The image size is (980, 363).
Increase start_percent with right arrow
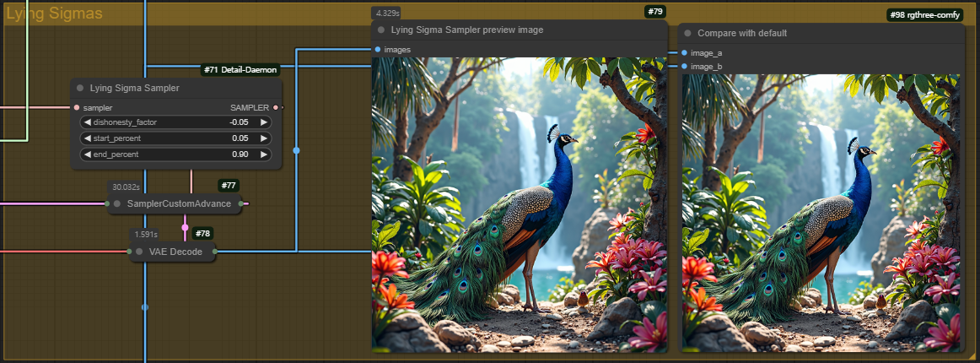coord(264,138)
